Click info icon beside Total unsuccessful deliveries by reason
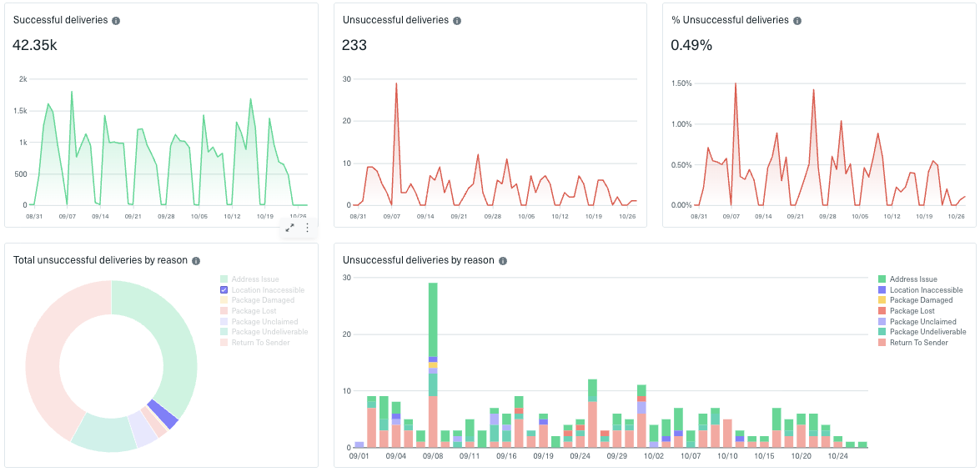The width and height of the screenshot is (980, 472). [196, 261]
